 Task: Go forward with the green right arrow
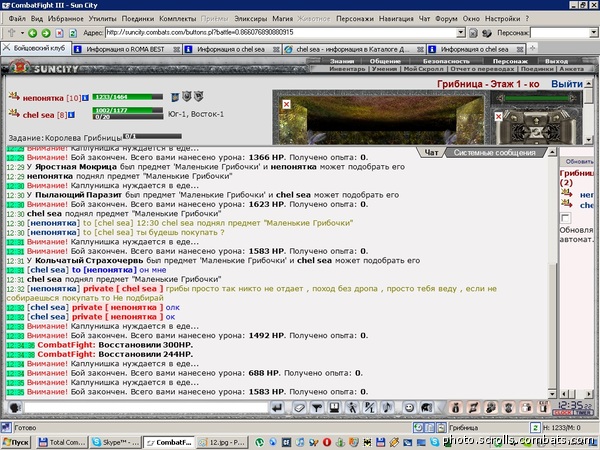pos(46,33)
